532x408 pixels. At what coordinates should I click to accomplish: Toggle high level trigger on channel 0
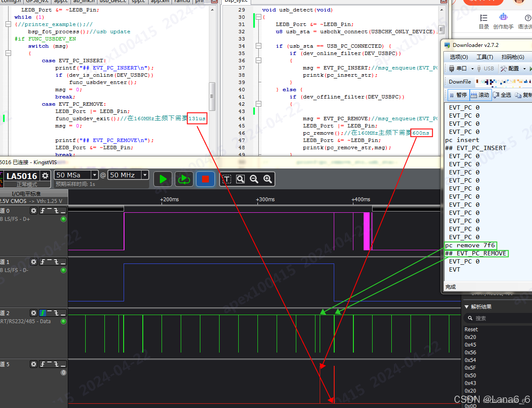point(49,211)
